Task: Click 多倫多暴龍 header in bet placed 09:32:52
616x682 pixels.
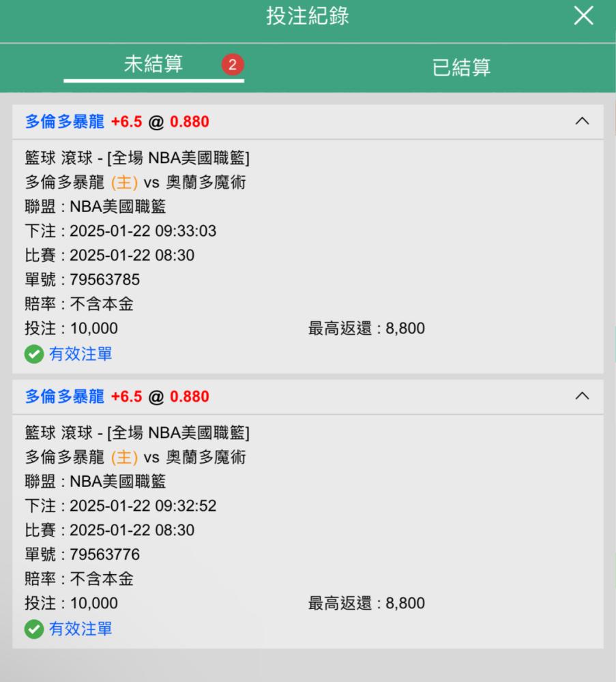Action: click(x=64, y=396)
